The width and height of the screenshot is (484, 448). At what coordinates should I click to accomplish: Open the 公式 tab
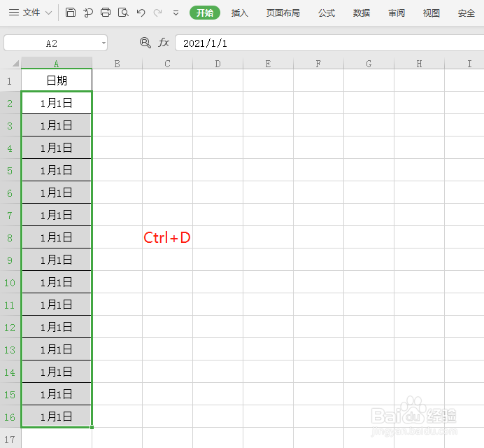(327, 13)
